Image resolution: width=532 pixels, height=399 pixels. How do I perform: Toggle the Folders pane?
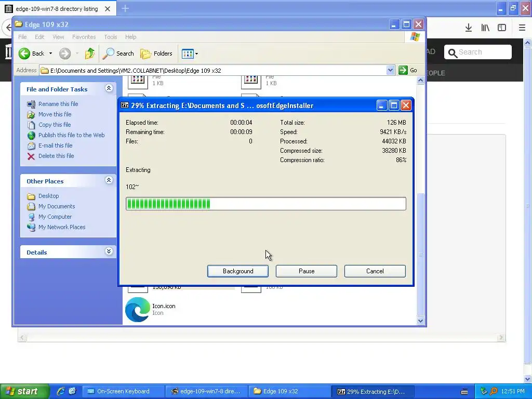(156, 54)
